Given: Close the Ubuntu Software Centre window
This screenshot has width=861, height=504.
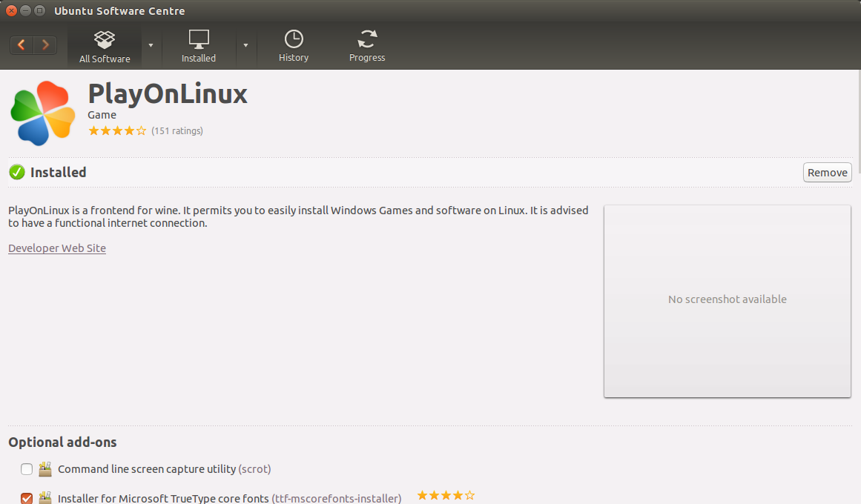Looking at the screenshot, I should click(11, 10).
